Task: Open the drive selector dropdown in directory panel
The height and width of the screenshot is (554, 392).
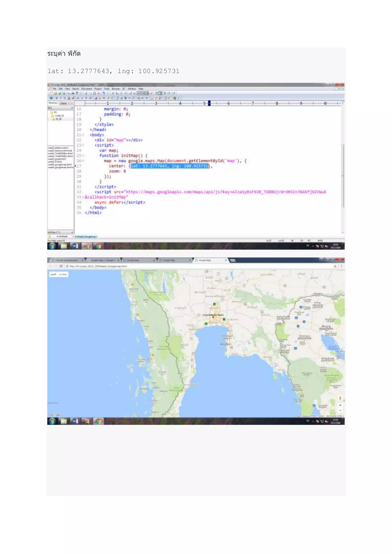Action: (x=72, y=108)
